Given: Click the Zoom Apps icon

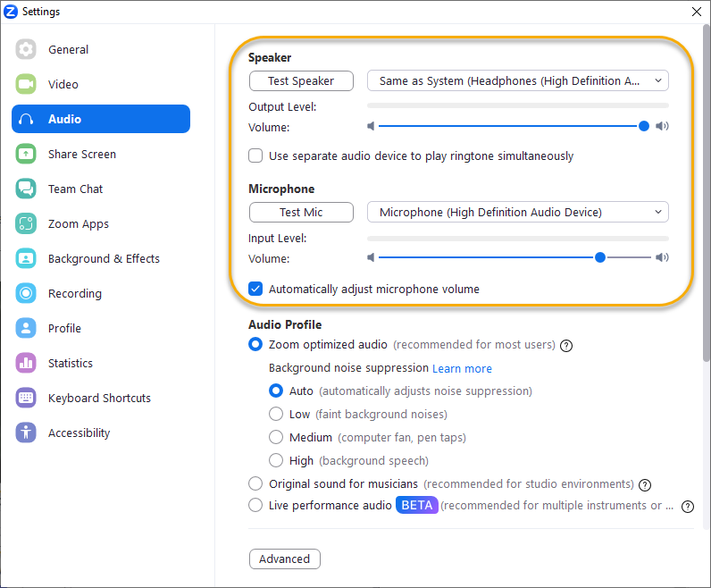Looking at the screenshot, I should click(26, 223).
